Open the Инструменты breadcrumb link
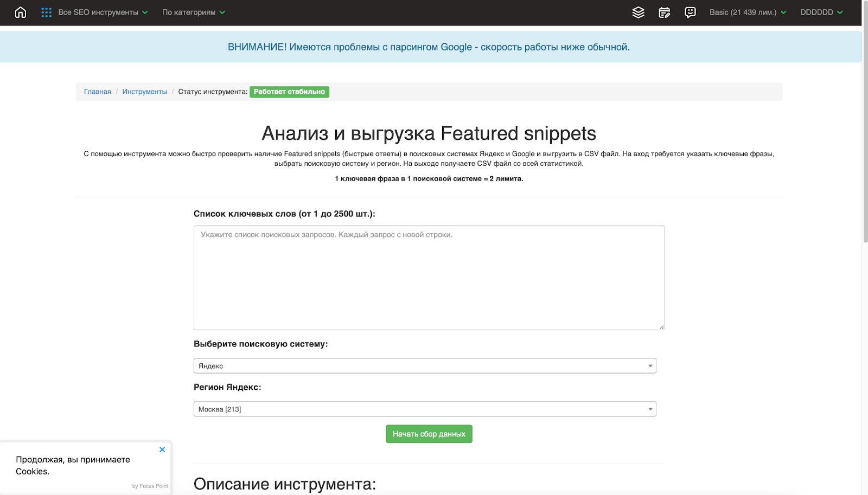 pyautogui.click(x=144, y=92)
